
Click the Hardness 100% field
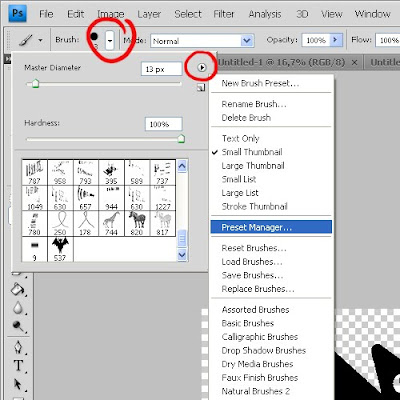click(163, 124)
